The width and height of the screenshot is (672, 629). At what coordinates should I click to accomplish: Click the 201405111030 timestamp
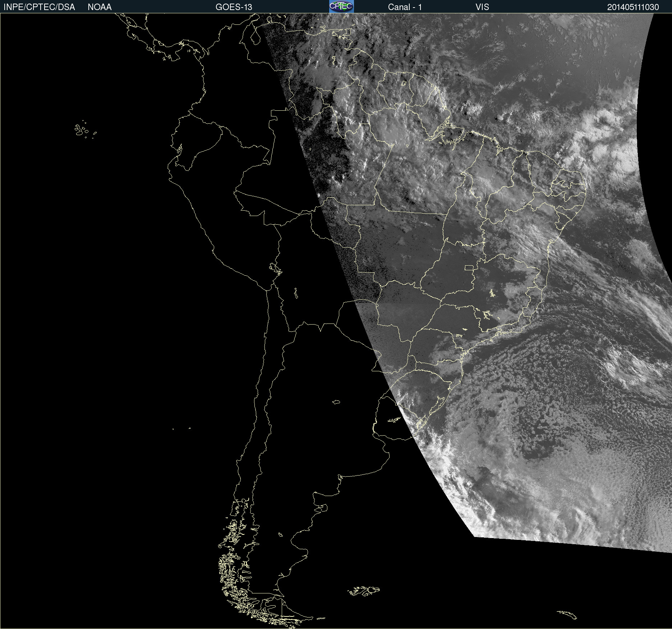(633, 7)
